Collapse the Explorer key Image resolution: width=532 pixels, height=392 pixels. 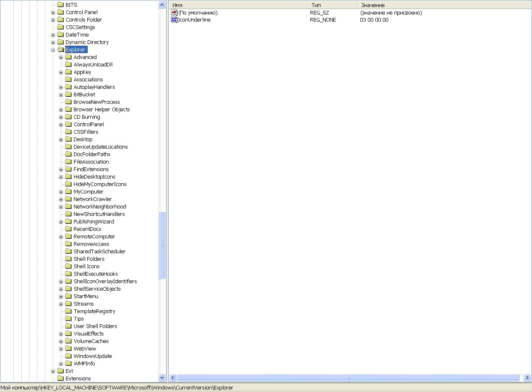(x=53, y=50)
